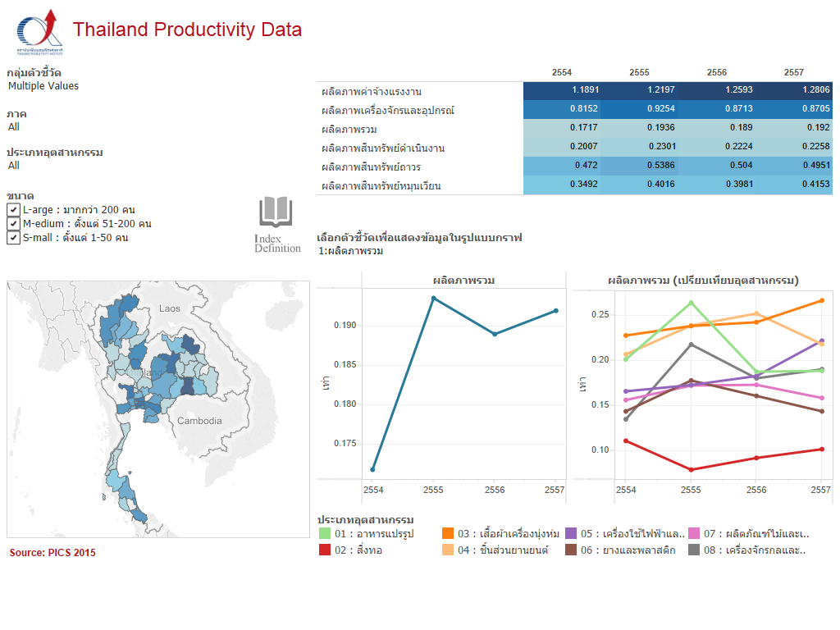Click the 0.5386 table cell
The height and width of the screenshot is (630, 840).
pos(639,166)
